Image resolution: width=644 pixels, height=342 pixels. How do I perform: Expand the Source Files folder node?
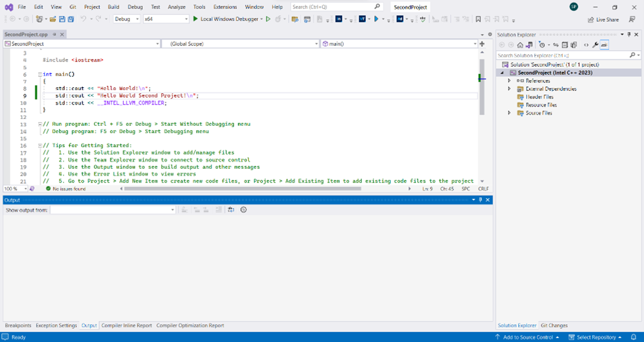[509, 113]
